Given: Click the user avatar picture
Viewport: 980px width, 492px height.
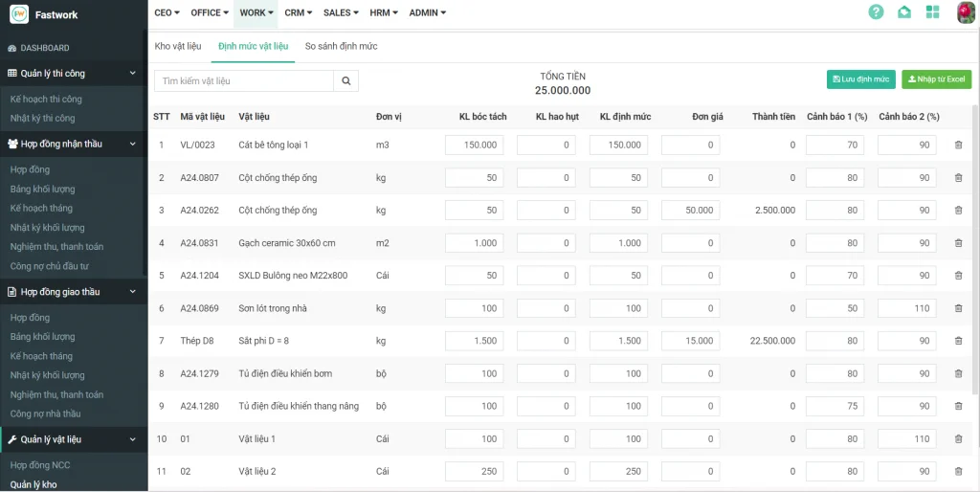Looking at the screenshot, I should point(966,12).
